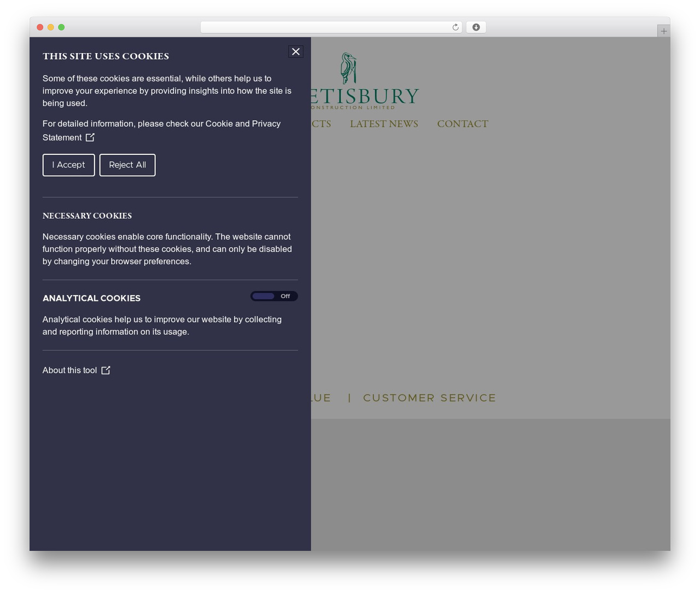Image resolution: width=700 pixels, height=593 pixels.
Task: Click the external link icon beside Statement
Action: [90, 137]
